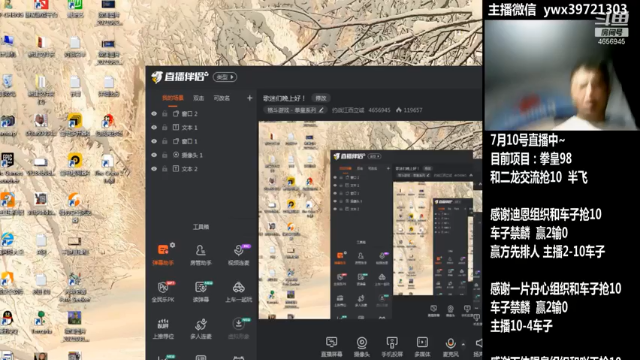Edit category 格斗游戏 - 拳皇系列 pencil
The image size is (640, 360).
pos(321,110)
